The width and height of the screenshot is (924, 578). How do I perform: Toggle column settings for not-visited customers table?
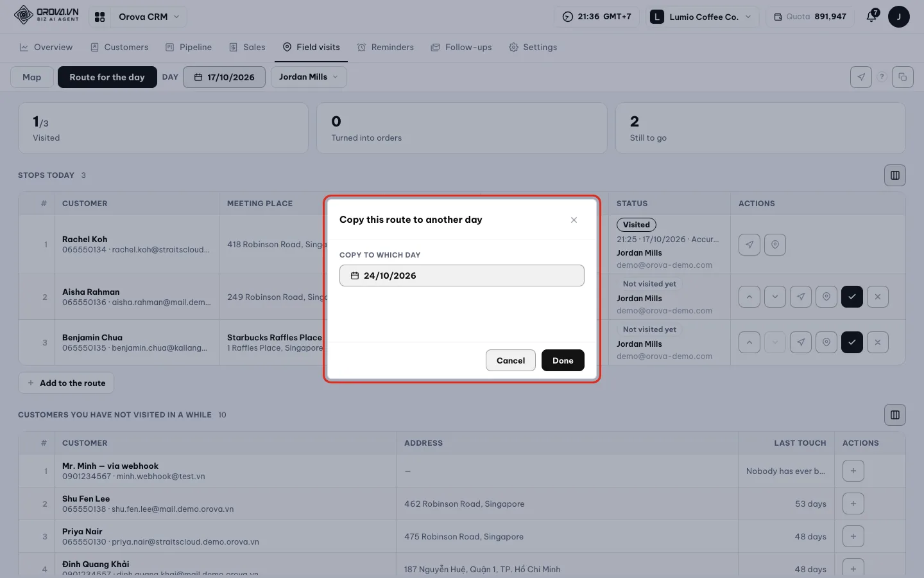[x=894, y=415]
